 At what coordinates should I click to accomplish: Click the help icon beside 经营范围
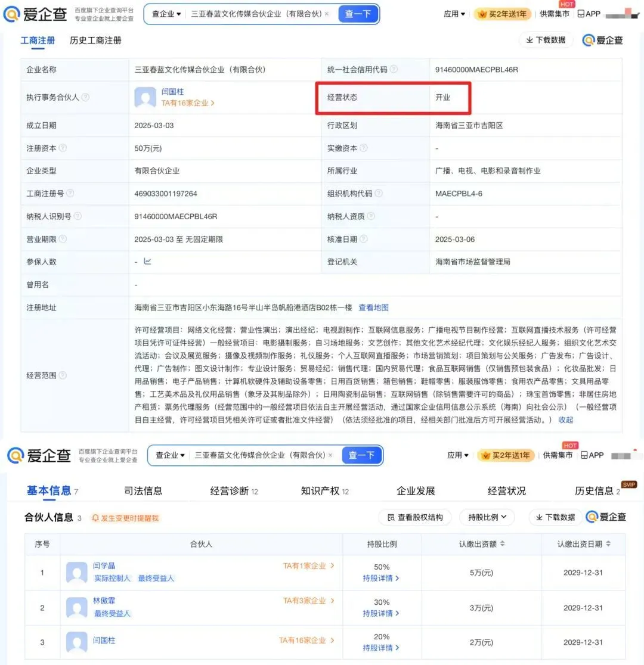point(63,375)
